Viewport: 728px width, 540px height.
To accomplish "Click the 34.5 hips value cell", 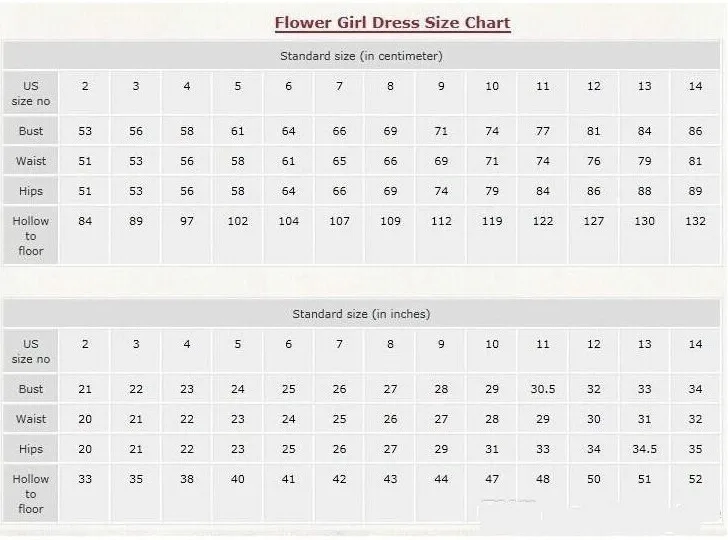I will coord(644,449).
